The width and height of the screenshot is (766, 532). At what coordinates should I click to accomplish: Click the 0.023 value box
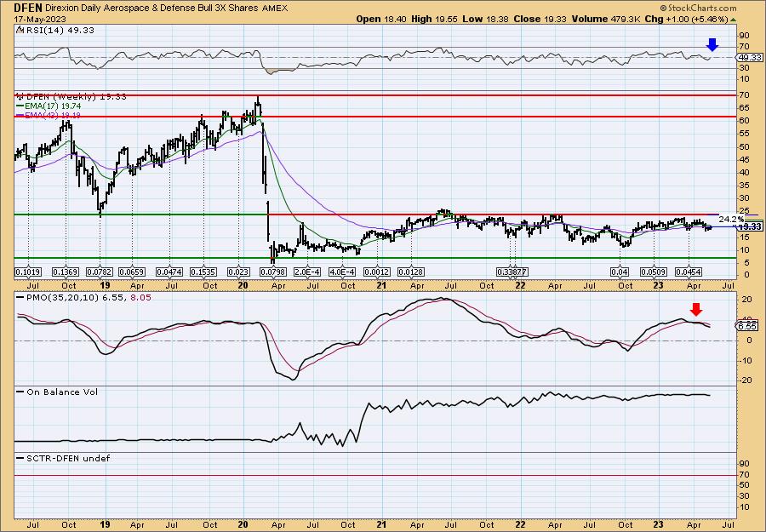coord(239,272)
